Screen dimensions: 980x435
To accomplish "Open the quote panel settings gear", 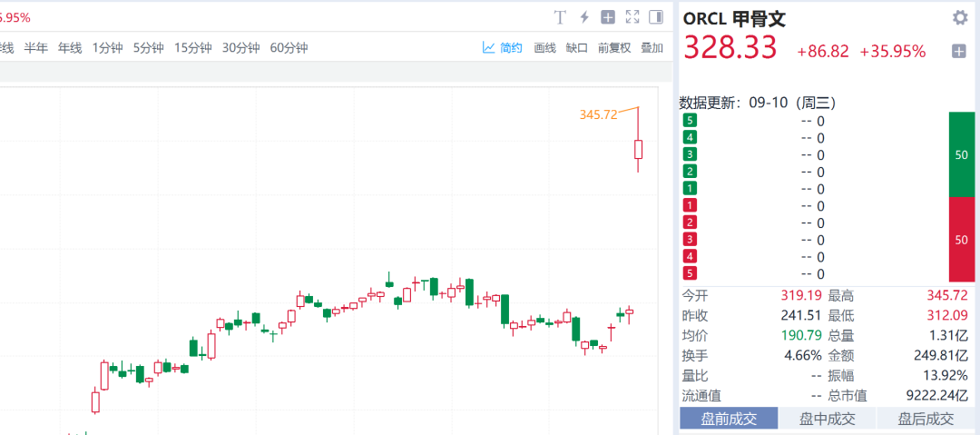I will 960,17.
